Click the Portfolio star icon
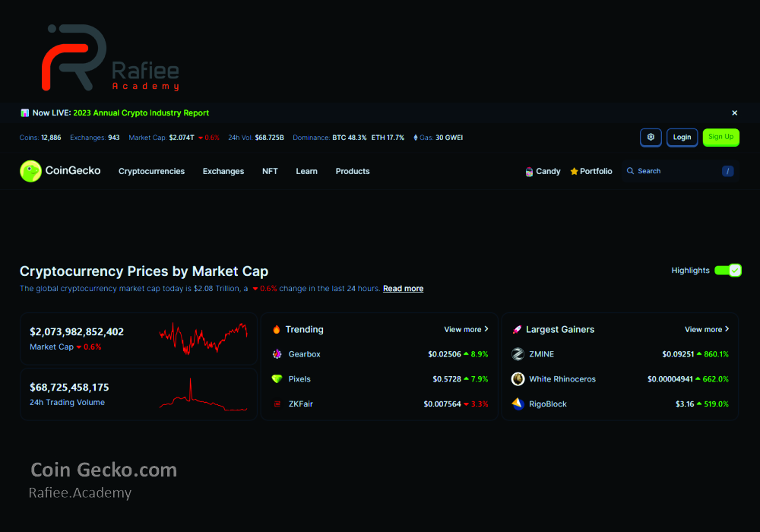This screenshot has width=760, height=532. pos(574,171)
